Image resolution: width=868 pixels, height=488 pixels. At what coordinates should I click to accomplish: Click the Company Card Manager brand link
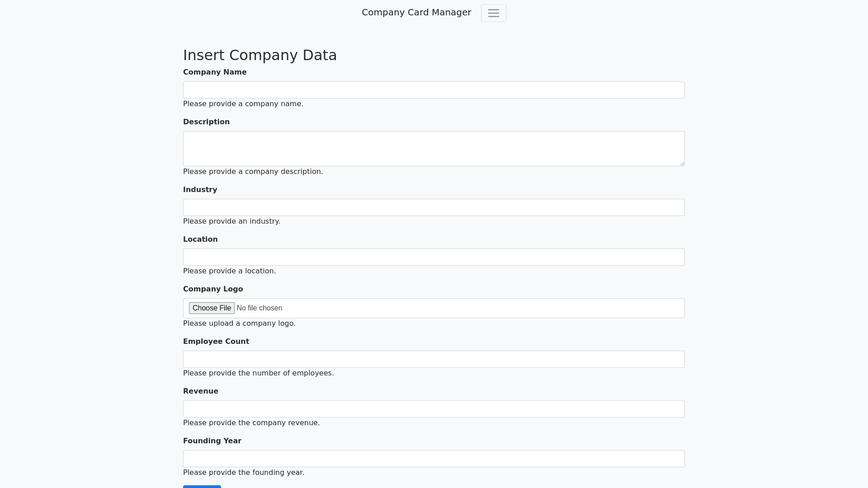coord(416,13)
